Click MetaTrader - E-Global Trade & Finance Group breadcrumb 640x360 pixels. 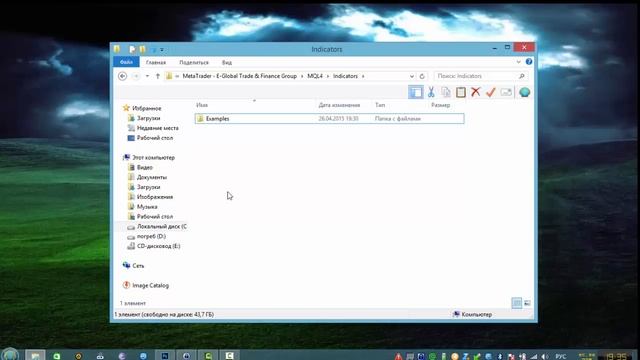click(240, 76)
